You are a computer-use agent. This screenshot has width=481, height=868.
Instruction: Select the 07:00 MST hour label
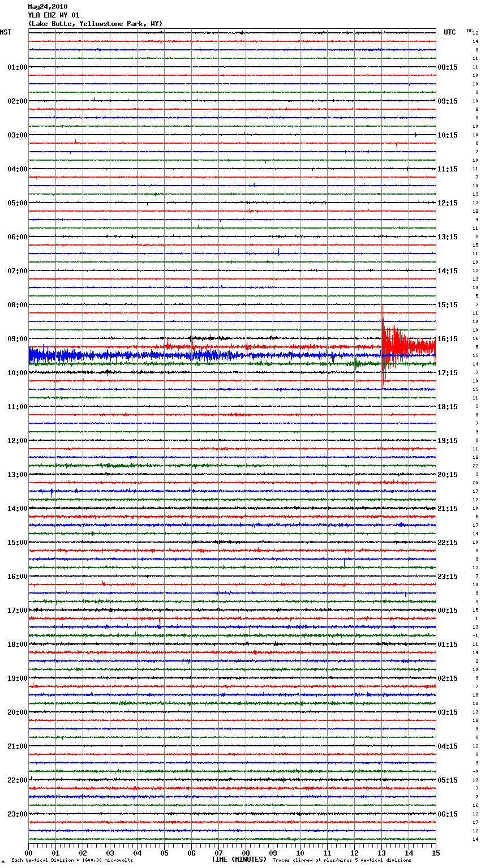[x=18, y=271]
